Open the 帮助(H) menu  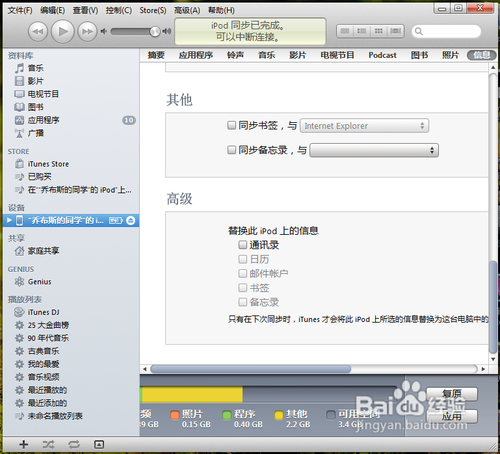[221, 10]
